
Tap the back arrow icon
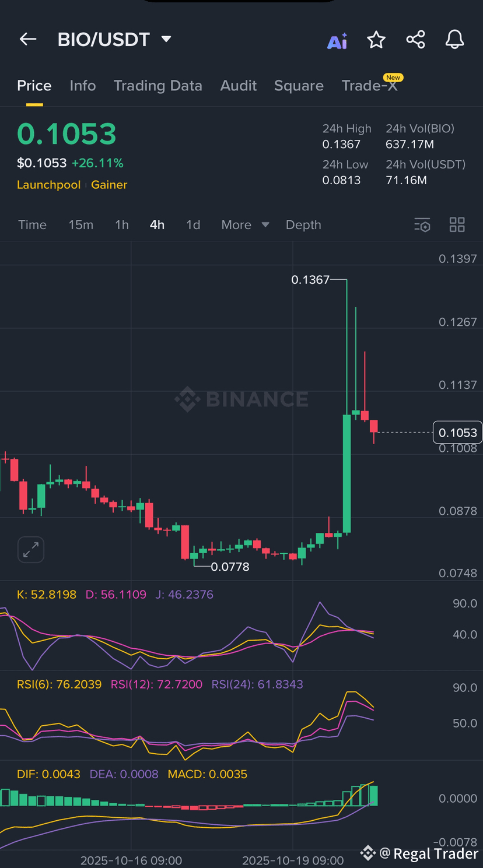[28, 40]
